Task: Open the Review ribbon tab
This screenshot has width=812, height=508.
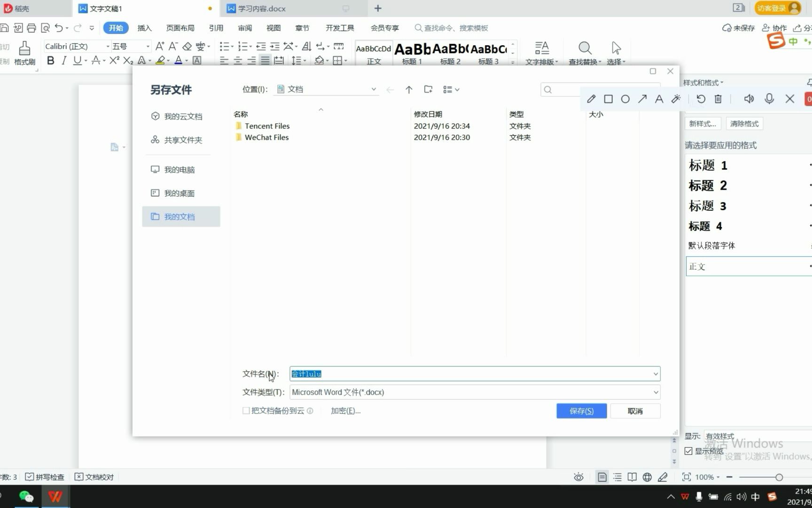Action: click(x=245, y=28)
